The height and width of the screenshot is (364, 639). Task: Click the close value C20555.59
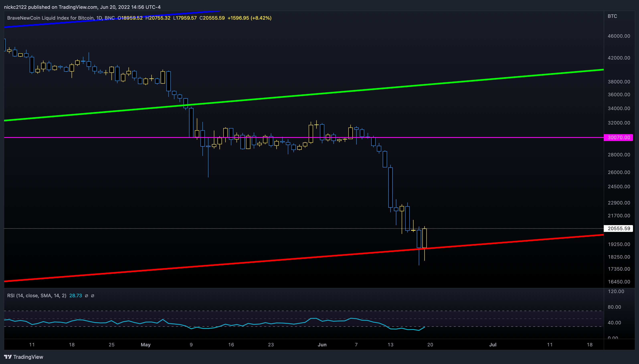(212, 18)
